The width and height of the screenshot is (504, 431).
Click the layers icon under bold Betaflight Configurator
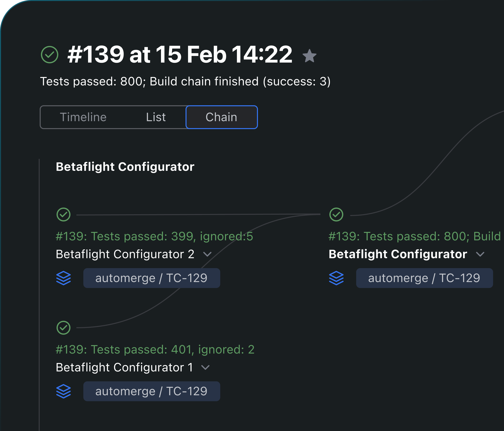pos(336,278)
